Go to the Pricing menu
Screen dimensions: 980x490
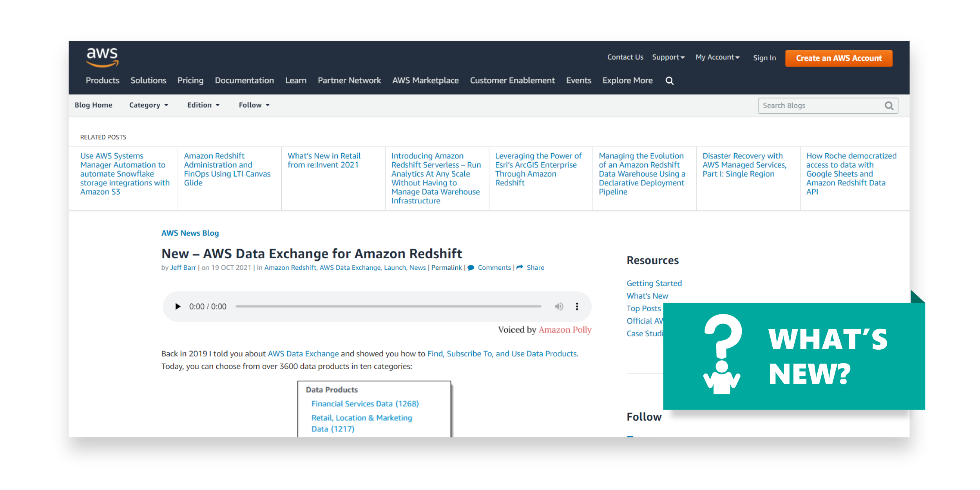[190, 81]
